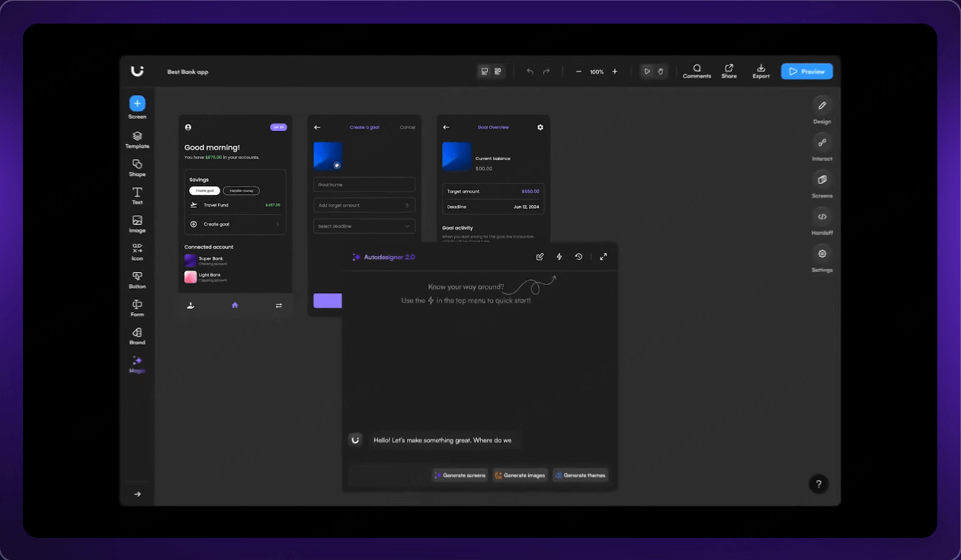Open Autodesigner history
The height and width of the screenshot is (560, 961).
tap(578, 257)
